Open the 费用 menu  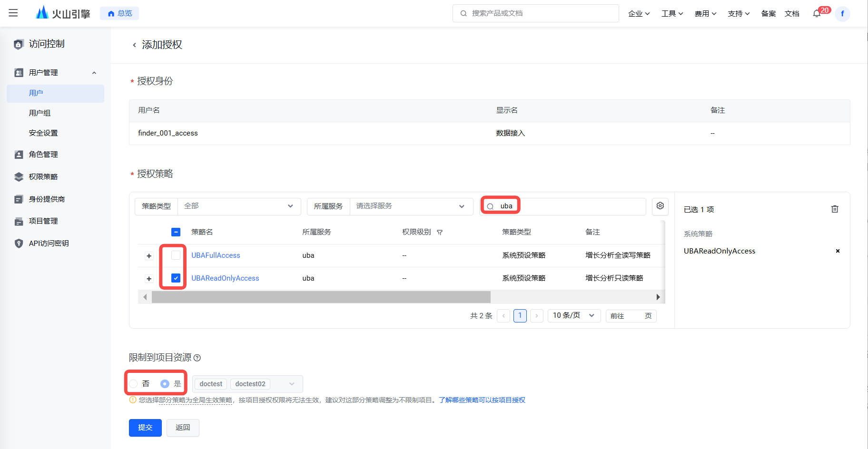(705, 14)
